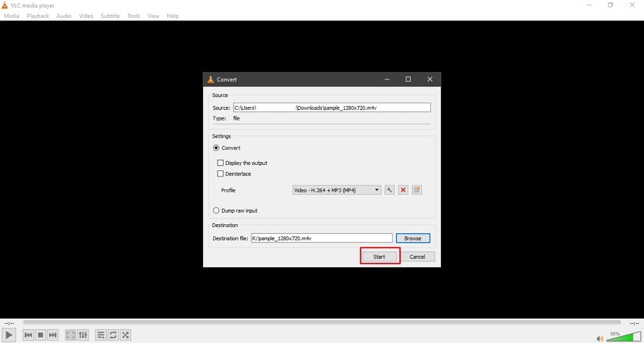Click the VLC cone icon in Convert title bar

[211, 80]
